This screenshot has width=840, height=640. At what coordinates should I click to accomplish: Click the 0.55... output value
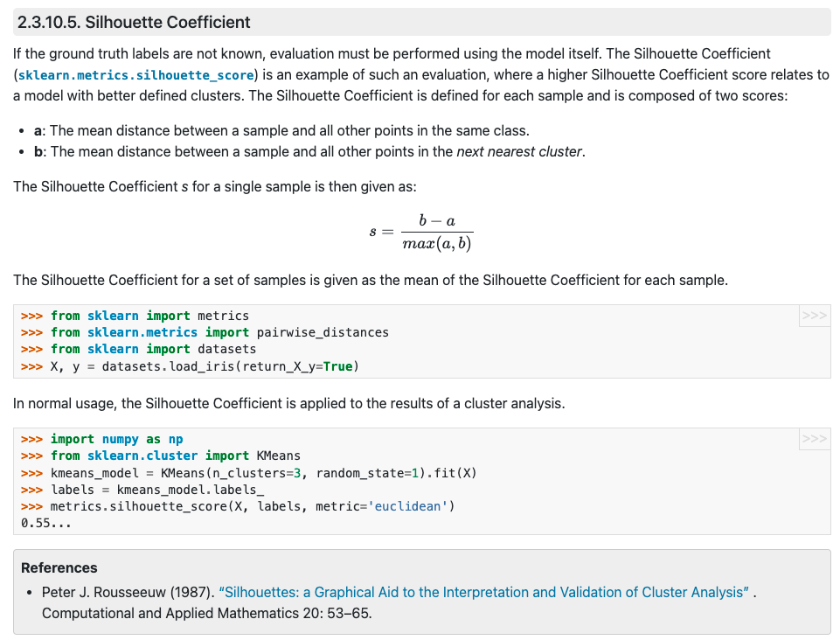coord(46,523)
